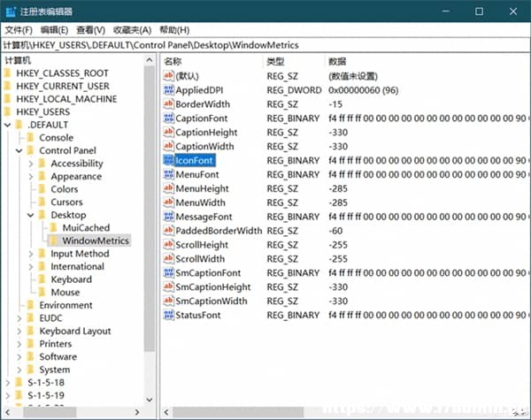
Task: Open the 收藏夹(A) menu
Action: tap(132, 30)
